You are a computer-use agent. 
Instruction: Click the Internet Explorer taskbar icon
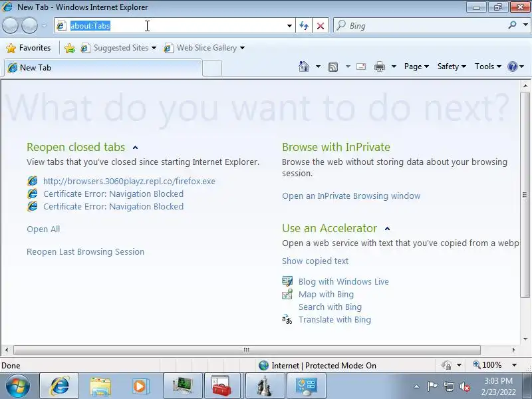tap(59, 386)
